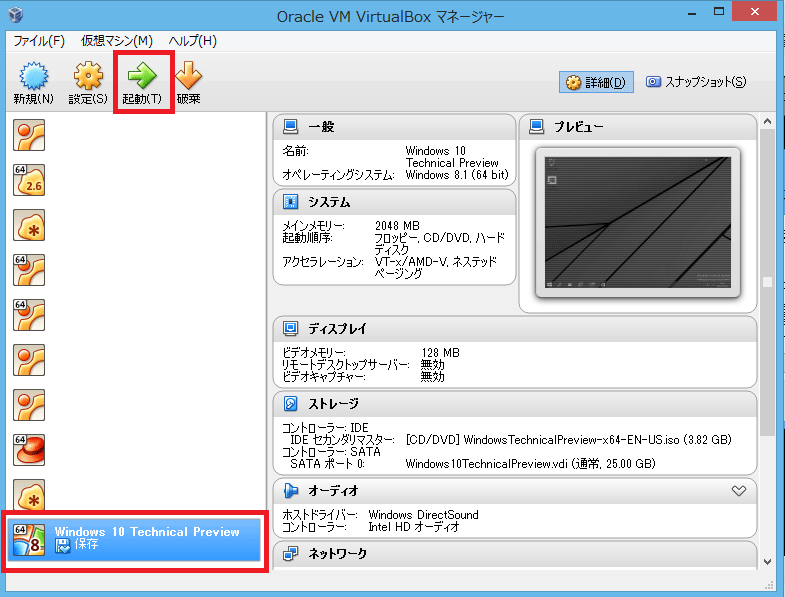Click the 起動順序 boot order label

307,237
